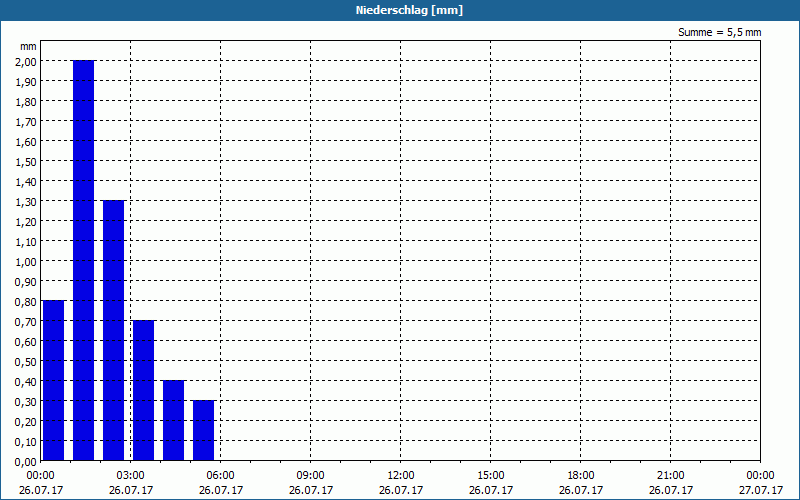The width and height of the screenshot is (800, 500).
Task: Click the 09:00 time axis label
Action: click(x=310, y=476)
